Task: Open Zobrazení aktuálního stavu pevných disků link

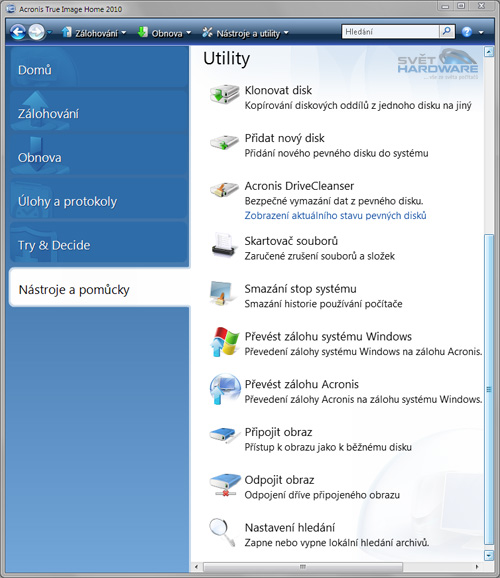Action: tap(335, 215)
